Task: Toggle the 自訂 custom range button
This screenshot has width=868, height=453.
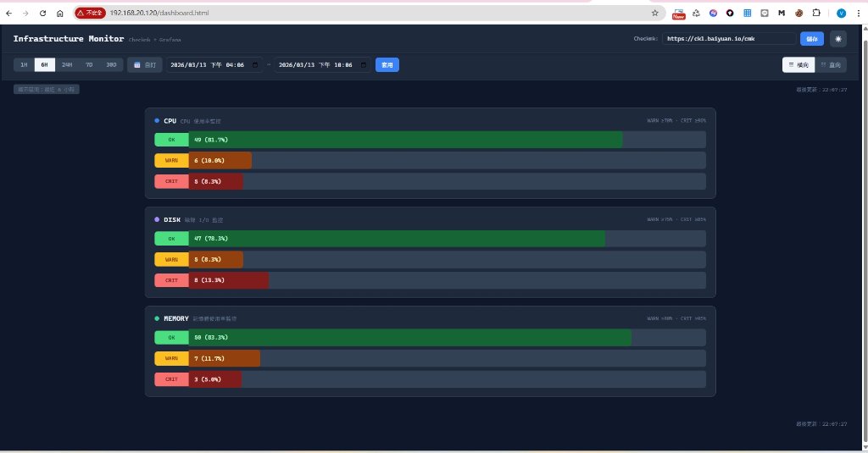Action: coord(144,64)
